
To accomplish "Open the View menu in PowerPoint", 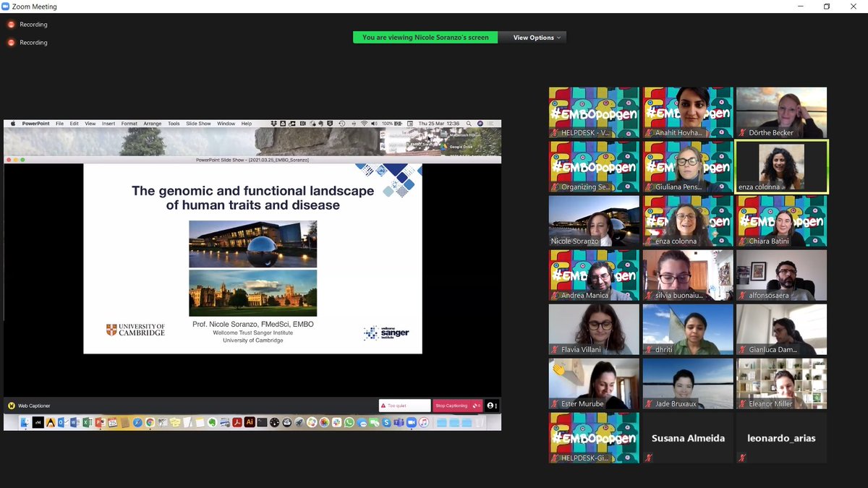I will [x=90, y=124].
